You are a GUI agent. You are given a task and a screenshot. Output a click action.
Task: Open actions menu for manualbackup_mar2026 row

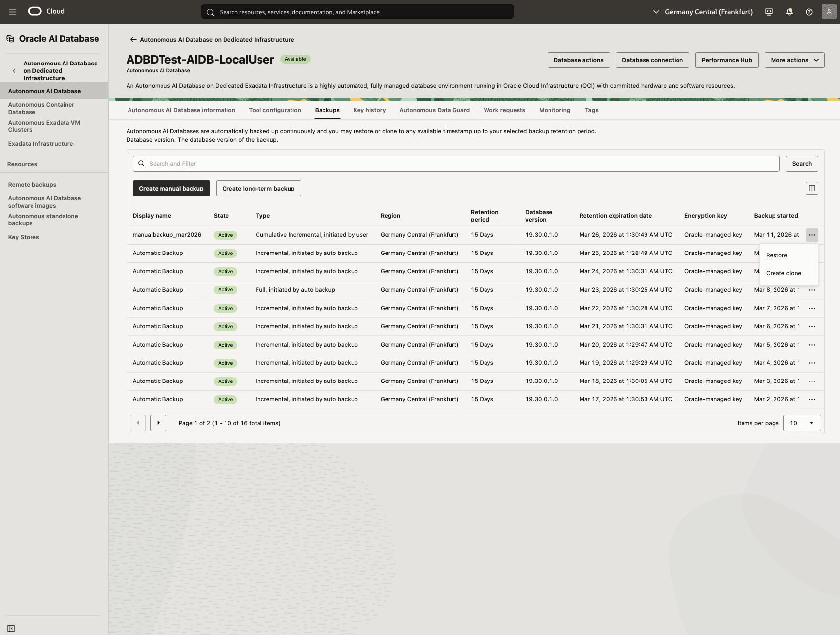coord(812,235)
